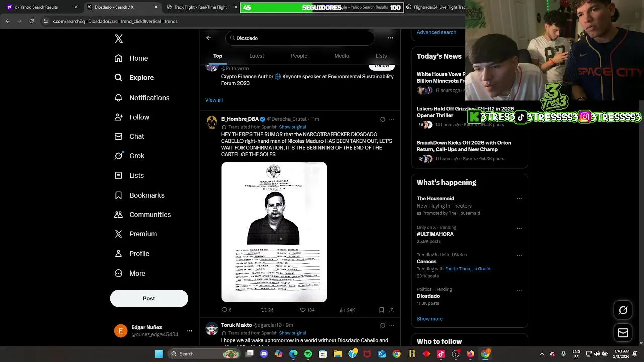Open Lists in the sidebar

click(x=129, y=175)
